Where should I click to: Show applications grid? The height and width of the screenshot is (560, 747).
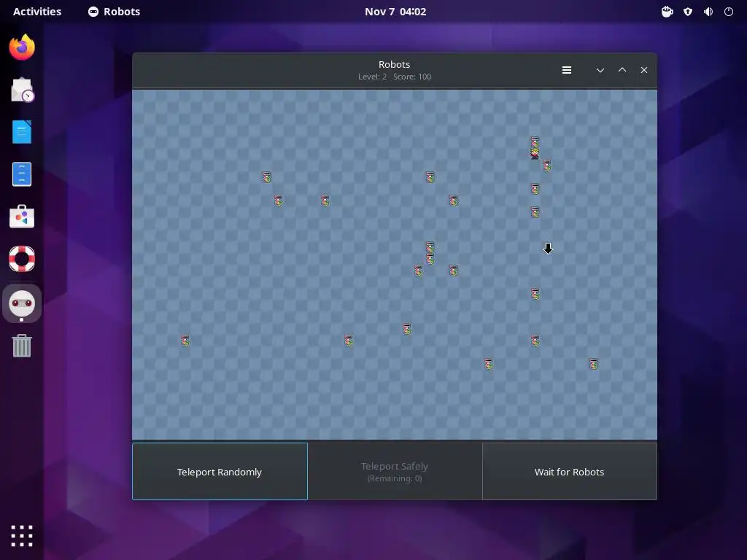tap(22, 536)
